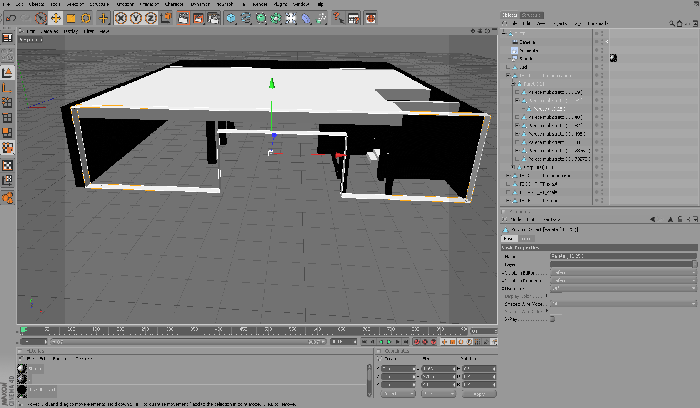
Task: Add a HyperNURBS object
Action: tap(261, 18)
